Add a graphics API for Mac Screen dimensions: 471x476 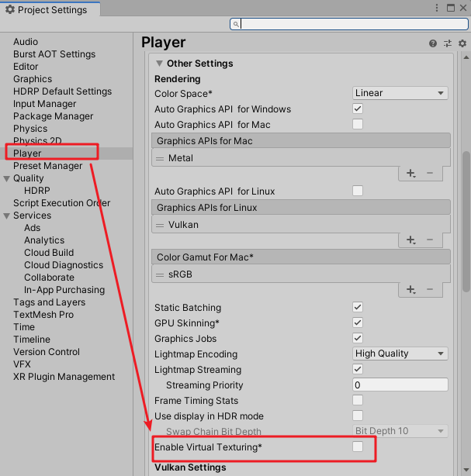pyautogui.click(x=410, y=174)
